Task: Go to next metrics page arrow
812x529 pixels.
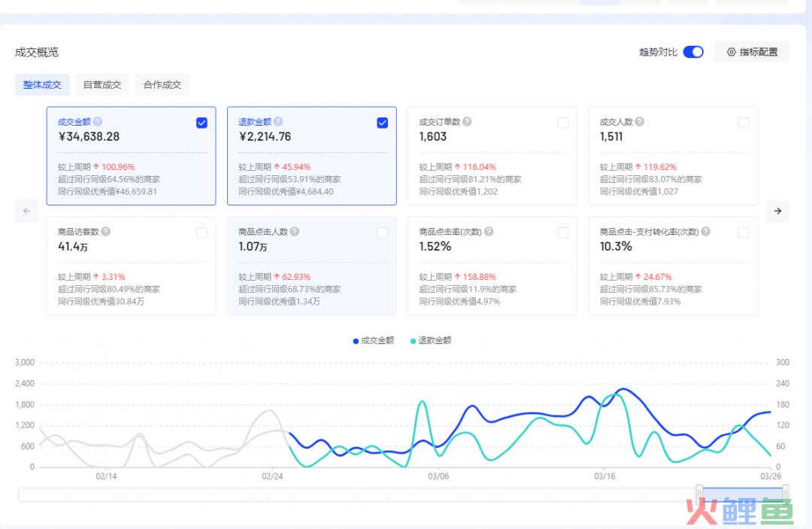Action: click(x=778, y=211)
